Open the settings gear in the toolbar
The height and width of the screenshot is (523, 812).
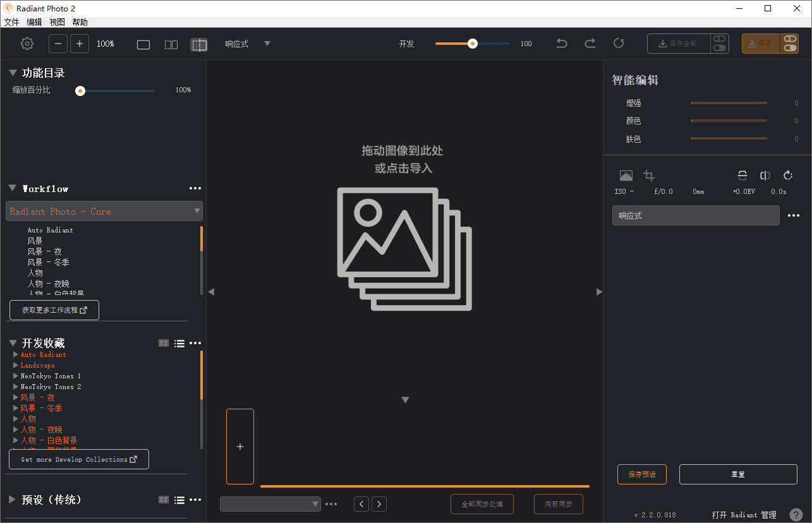tap(27, 44)
